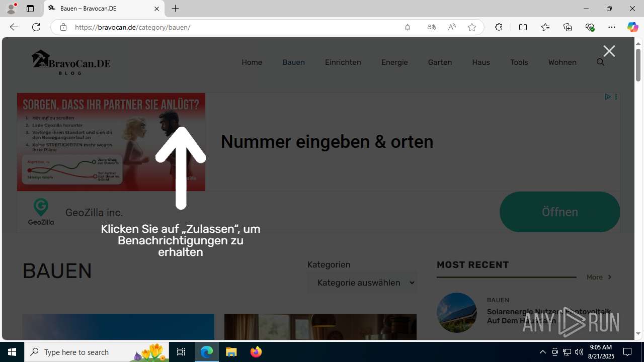The width and height of the screenshot is (644, 362).
Task: Open the volume control in system tray
Action: click(x=579, y=352)
